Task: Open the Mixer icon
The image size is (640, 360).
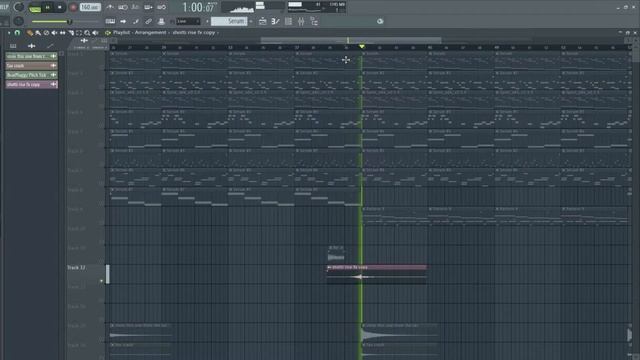Action: coord(301,21)
